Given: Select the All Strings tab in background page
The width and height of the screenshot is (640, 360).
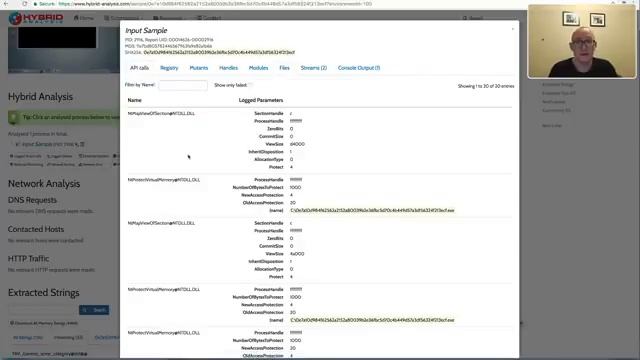Looking at the screenshot, I should 28,338.
